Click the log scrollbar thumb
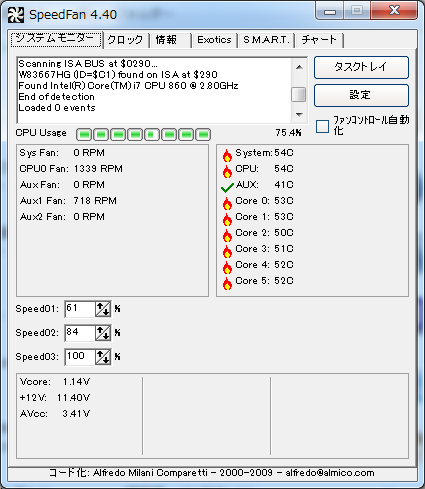Image resolution: width=425 pixels, height=489 pixels. 299,95
